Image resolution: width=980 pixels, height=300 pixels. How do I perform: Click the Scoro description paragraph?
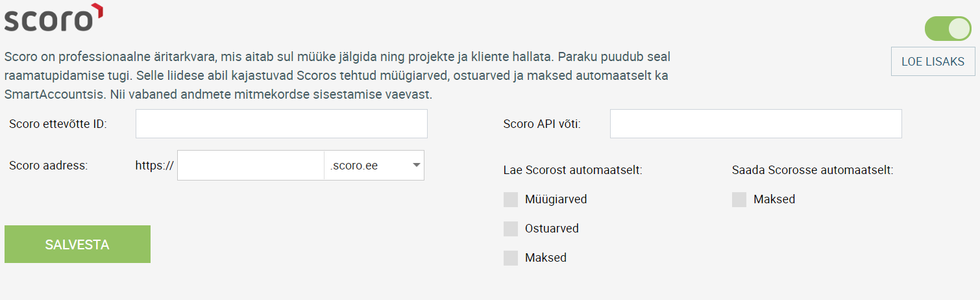337,75
